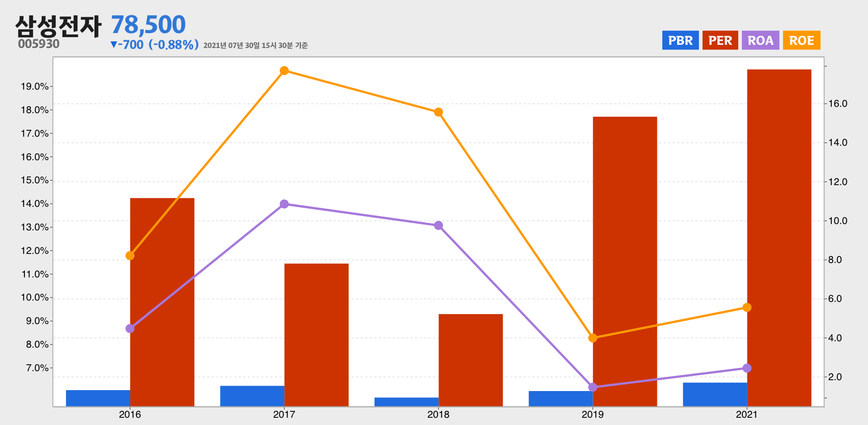
Task: Click the 2016 blue PBR bar
Action: [x=98, y=398]
